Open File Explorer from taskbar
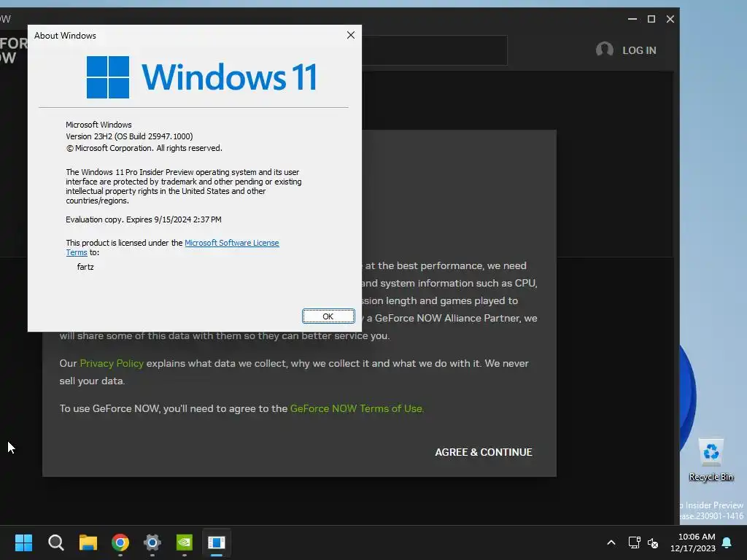Viewport: 747px width, 560px height. click(88, 542)
